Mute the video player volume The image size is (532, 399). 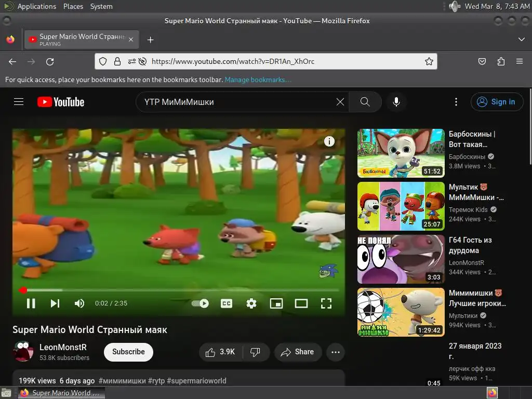click(x=79, y=303)
